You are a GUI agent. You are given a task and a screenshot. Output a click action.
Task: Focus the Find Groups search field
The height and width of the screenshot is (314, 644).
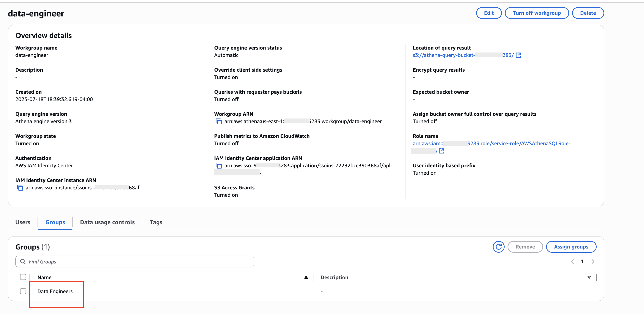135,262
